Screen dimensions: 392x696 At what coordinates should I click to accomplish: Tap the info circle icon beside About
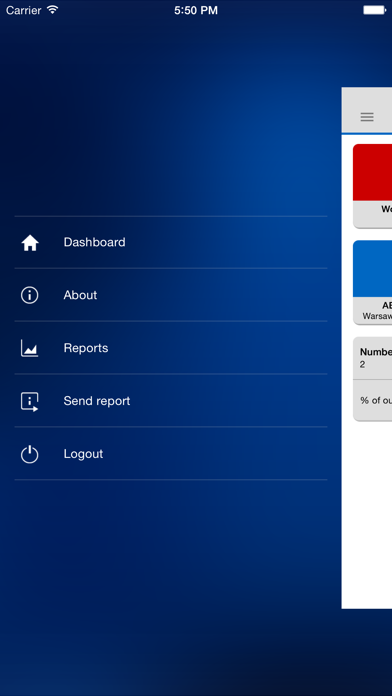[30, 295]
